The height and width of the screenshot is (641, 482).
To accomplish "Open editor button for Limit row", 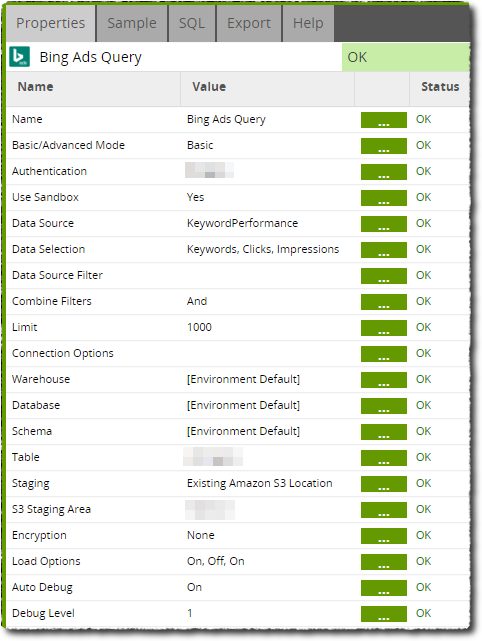I will 383,328.
